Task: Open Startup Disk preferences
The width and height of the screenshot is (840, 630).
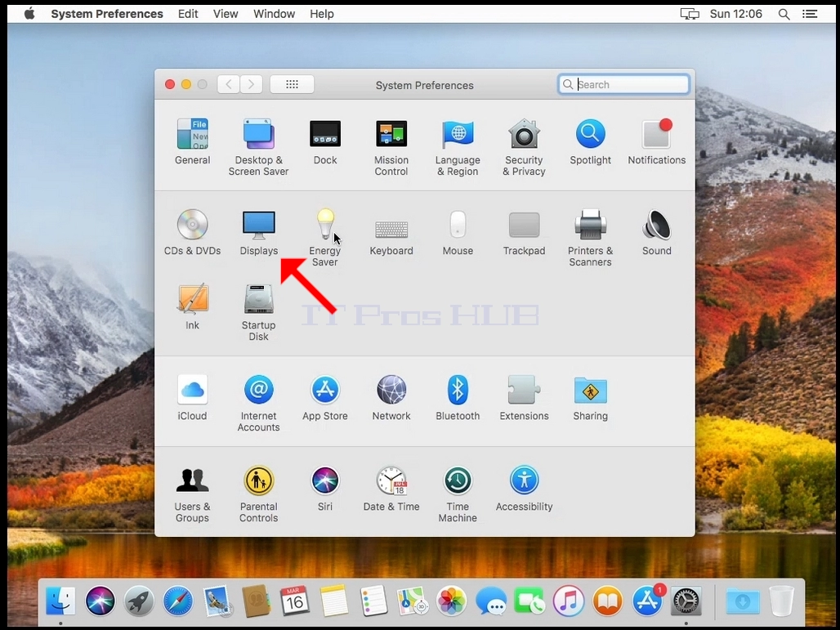Action: [x=259, y=312]
